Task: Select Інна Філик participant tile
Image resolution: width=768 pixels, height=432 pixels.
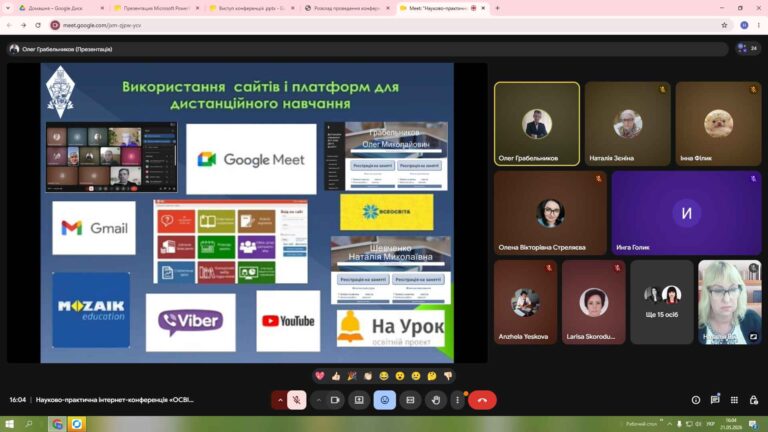Action: tap(718, 124)
